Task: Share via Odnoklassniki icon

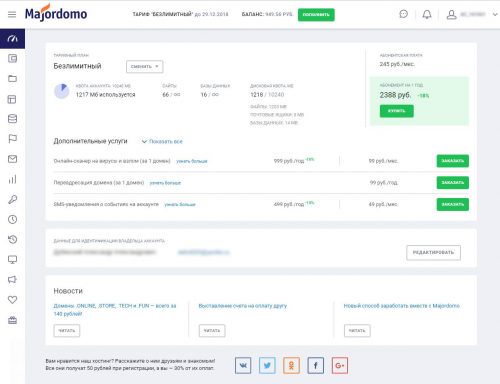Action: (291, 365)
